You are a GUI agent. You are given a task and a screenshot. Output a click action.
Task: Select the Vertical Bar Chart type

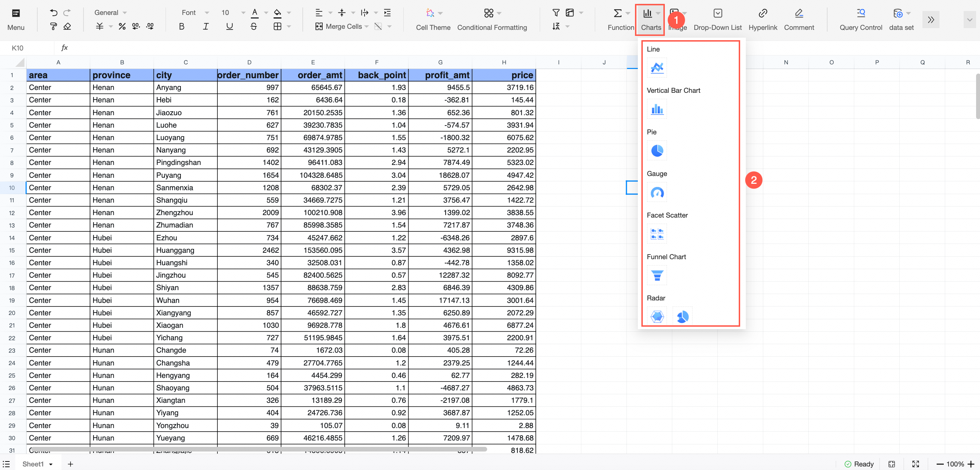tap(657, 109)
